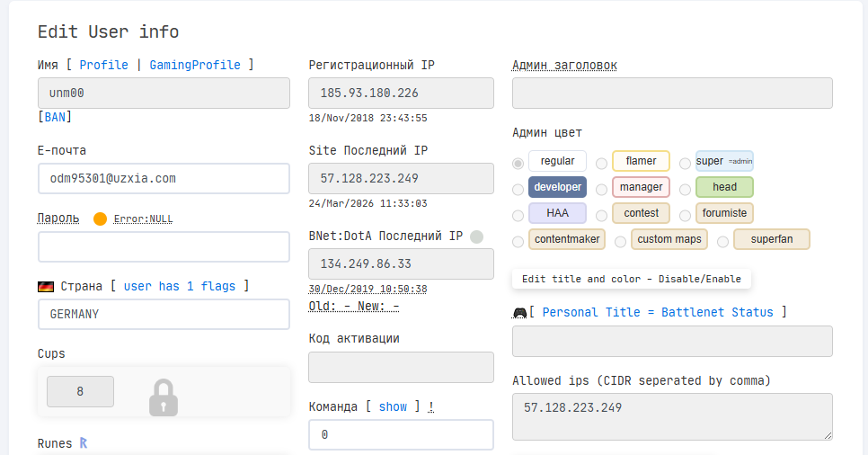Open 'user has 1 flags' link
Screen dimensions: 868x455
click(180, 286)
